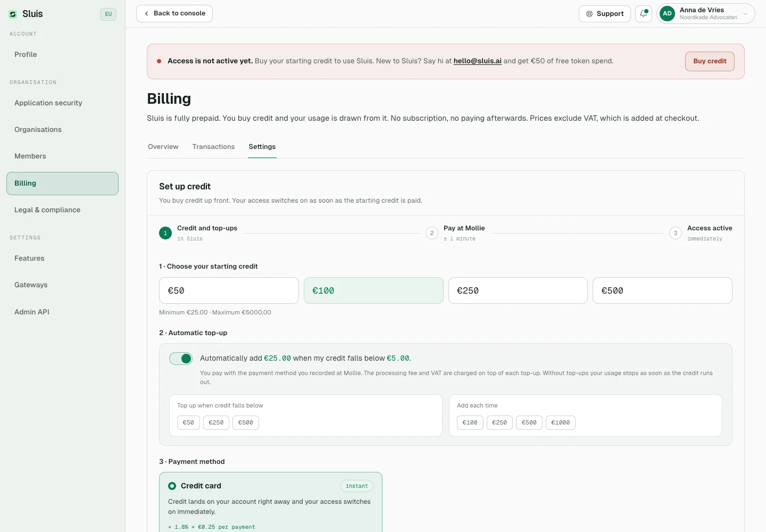This screenshot has height=532, width=766.
Task: Click the EU region badge
Action: coord(108,14)
